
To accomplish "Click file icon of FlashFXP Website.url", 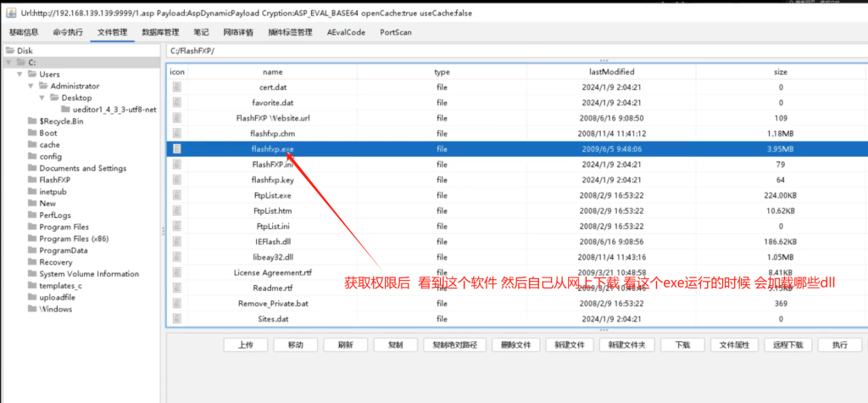I will 177,118.
